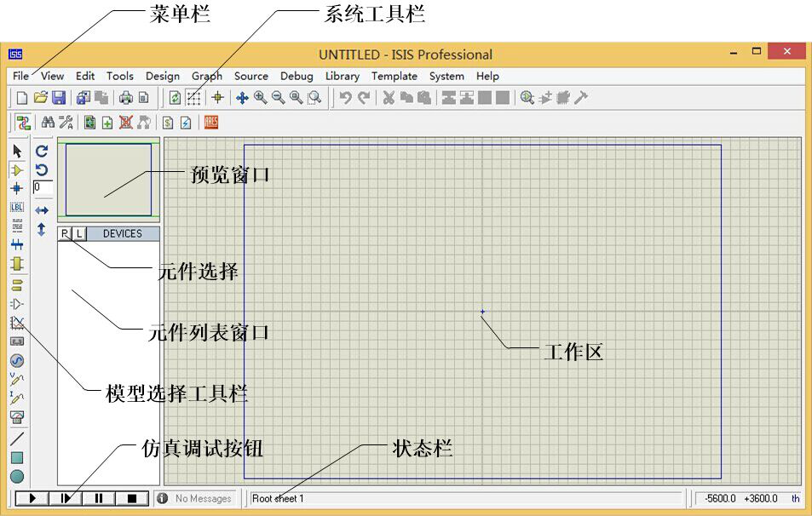Stop the simulation

point(131,498)
